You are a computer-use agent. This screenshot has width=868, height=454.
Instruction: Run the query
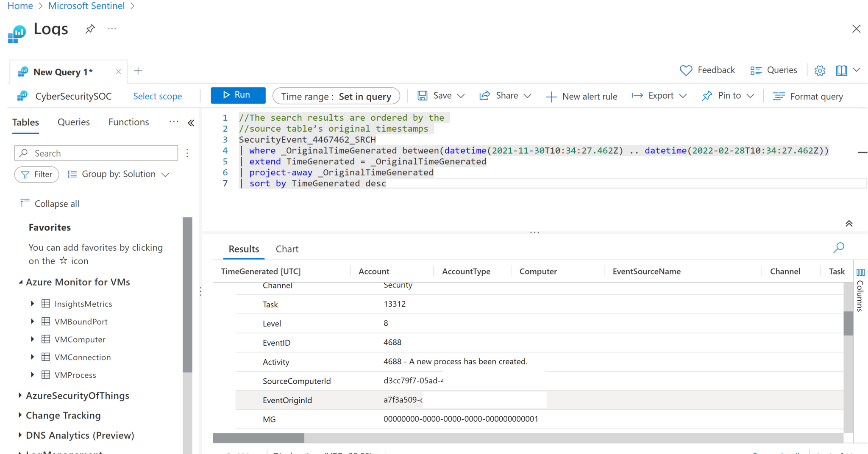[238, 95]
